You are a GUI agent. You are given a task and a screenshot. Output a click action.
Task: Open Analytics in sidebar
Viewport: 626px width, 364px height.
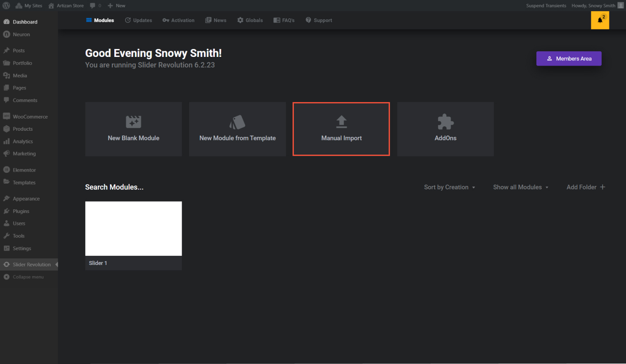[29, 141]
